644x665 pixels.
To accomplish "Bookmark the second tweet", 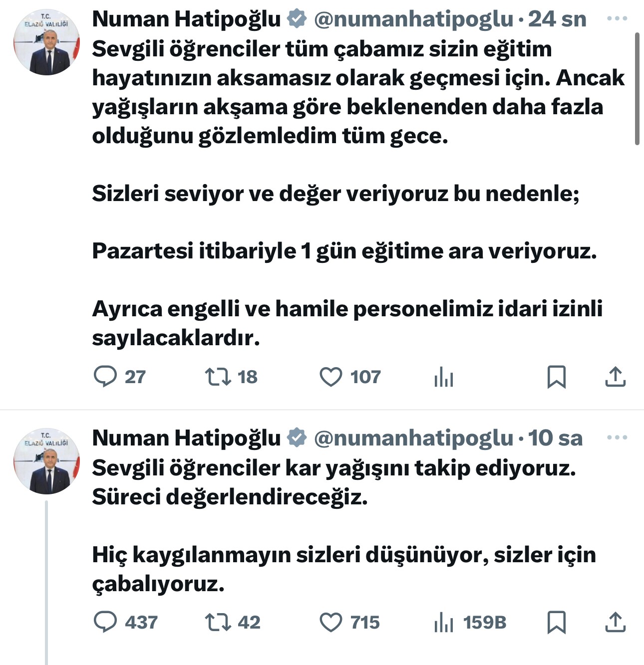I will [555, 622].
